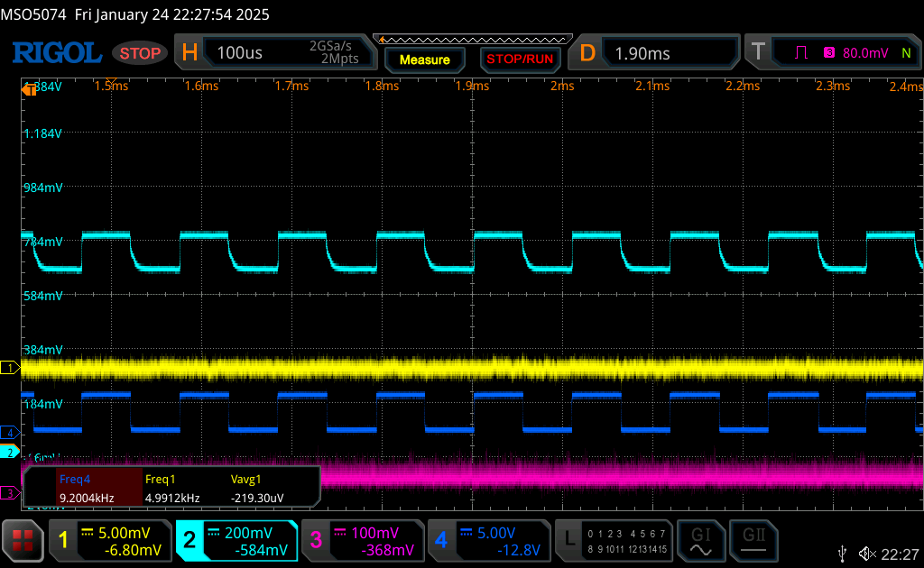
Task: Toggle channel 3 with 100mV scale
Action: 361,541
